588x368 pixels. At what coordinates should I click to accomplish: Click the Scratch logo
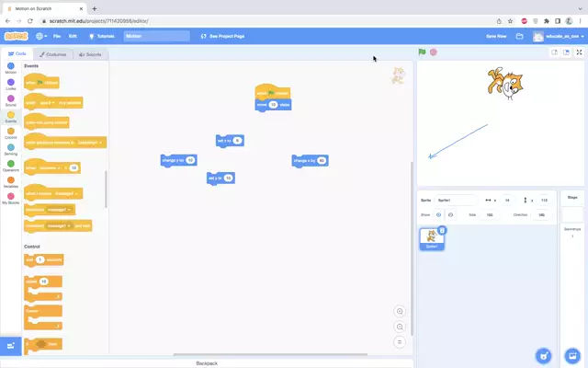click(x=17, y=36)
